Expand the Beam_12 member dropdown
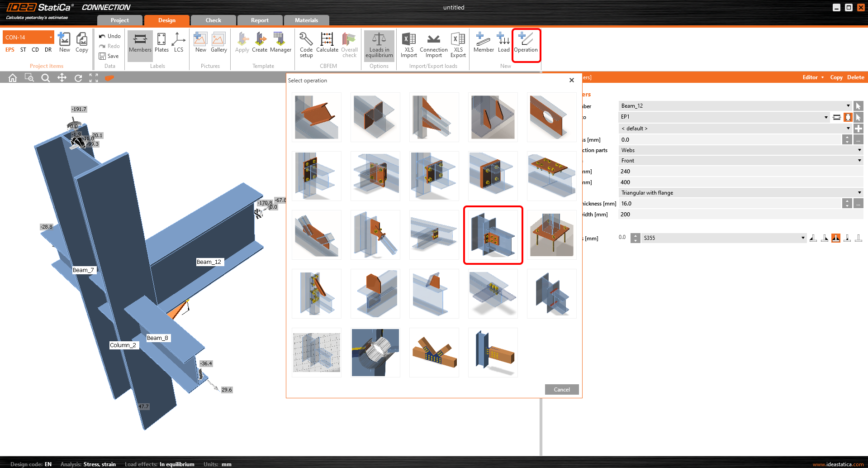 (848, 106)
